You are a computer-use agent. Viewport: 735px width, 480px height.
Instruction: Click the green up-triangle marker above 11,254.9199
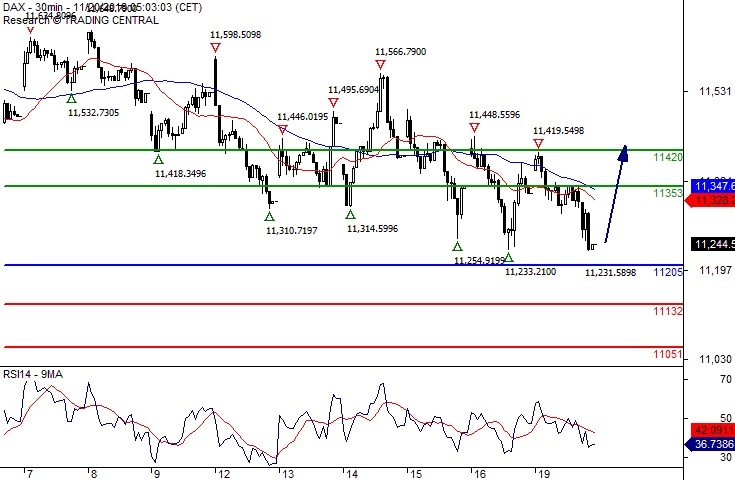click(458, 247)
